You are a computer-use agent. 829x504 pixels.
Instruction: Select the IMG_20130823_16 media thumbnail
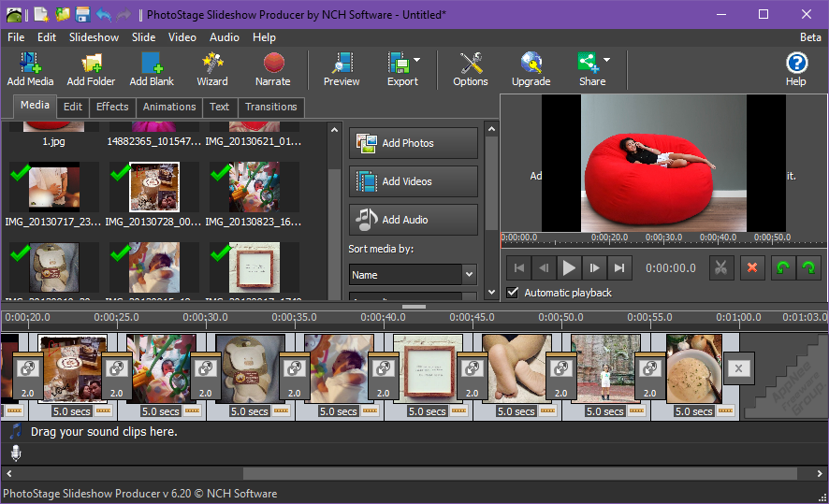point(255,187)
